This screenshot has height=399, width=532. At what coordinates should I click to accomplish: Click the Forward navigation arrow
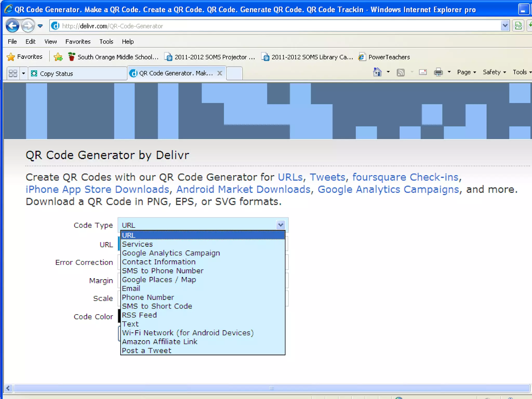point(28,26)
